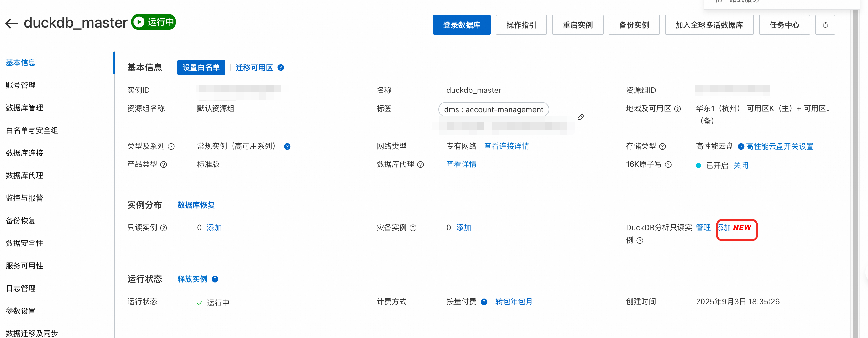Click the 登录数据库 button

(x=461, y=25)
